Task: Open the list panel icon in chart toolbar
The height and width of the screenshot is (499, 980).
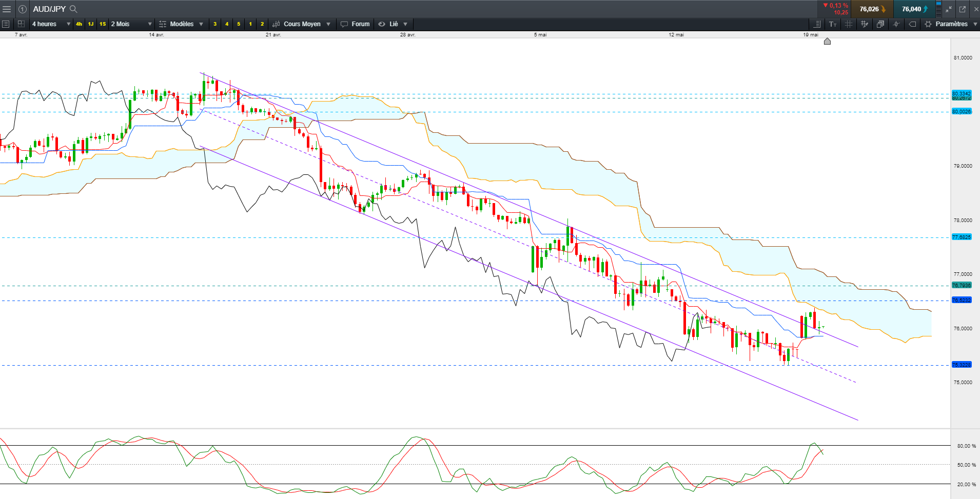Action: coord(6,24)
